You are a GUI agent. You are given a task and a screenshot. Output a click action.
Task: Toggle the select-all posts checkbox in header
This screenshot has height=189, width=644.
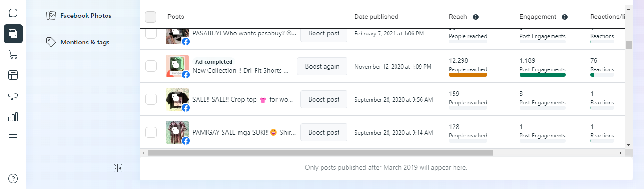(150, 17)
